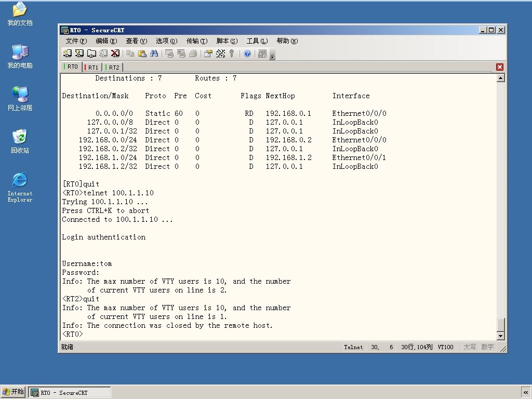Click the Keymap Editor toolbar icon
Viewport: 532px width, 399px height.
[x=220, y=54]
